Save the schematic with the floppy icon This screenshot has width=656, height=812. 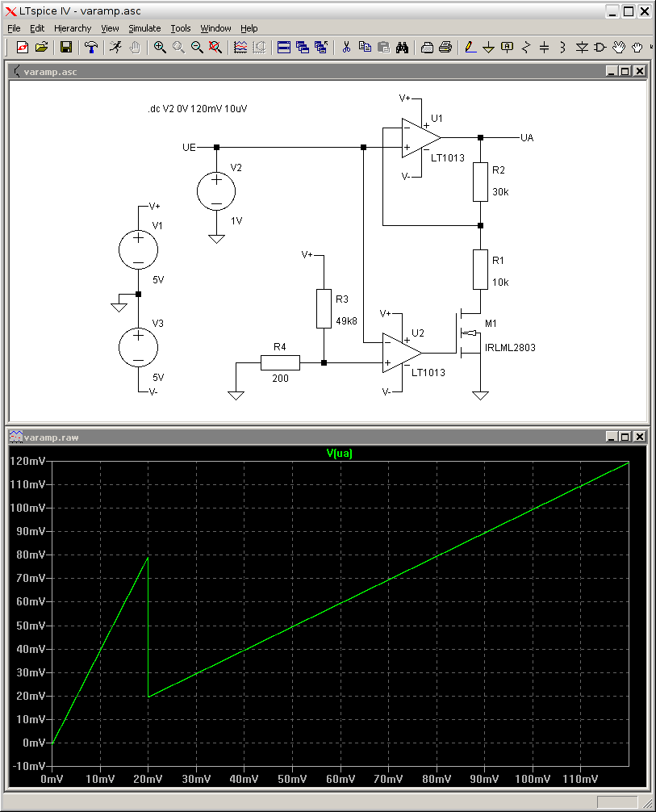[65, 47]
